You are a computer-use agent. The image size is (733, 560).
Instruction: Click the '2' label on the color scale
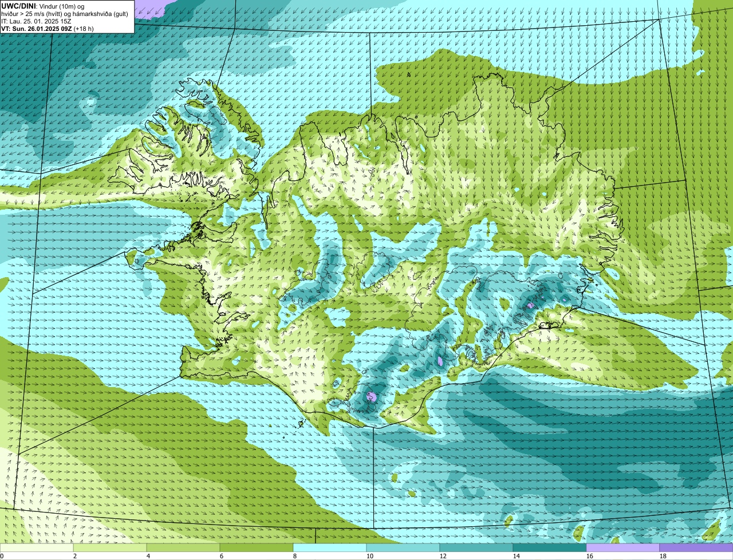[x=75, y=556]
